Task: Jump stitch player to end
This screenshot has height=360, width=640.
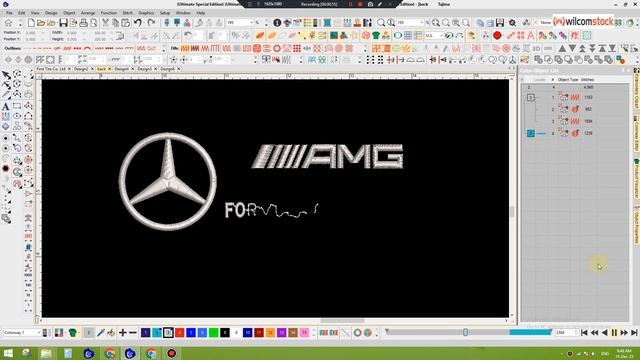Action: click(634, 333)
